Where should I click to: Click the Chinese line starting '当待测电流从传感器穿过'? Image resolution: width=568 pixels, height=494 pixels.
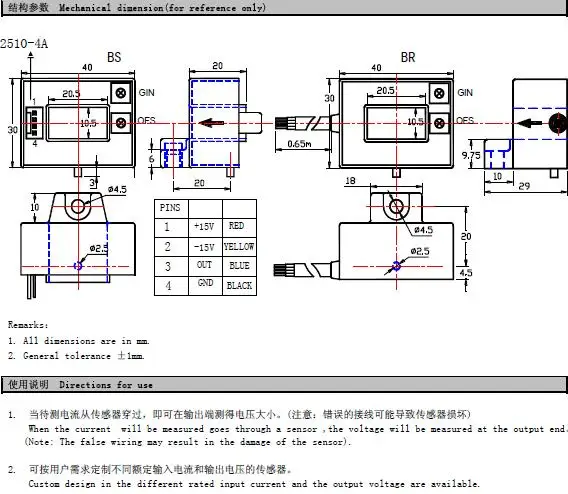pos(250,414)
